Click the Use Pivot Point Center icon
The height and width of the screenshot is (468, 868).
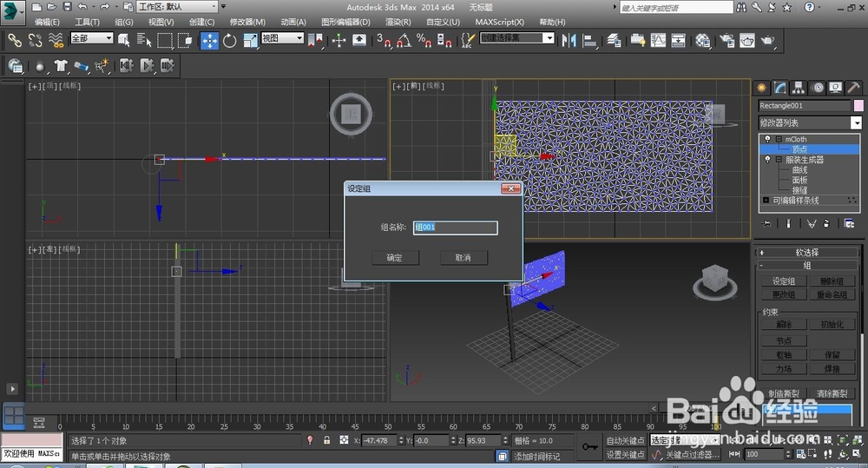(315, 40)
